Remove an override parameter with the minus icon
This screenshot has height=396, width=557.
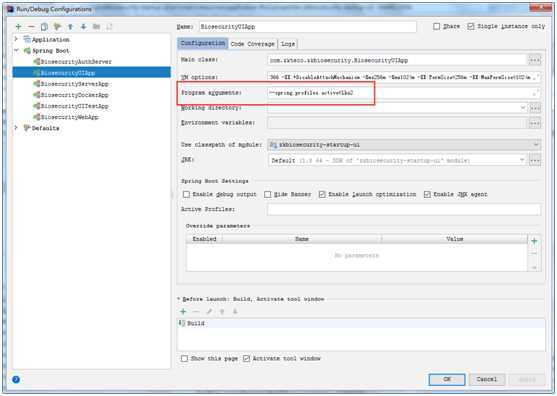click(x=534, y=254)
